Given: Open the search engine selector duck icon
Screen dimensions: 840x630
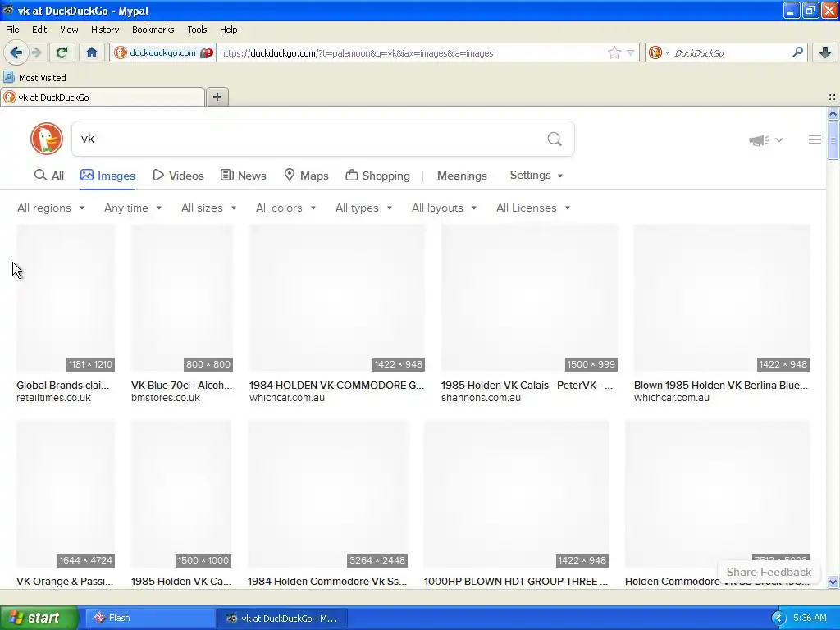Looking at the screenshot, I should click(658, 52).
